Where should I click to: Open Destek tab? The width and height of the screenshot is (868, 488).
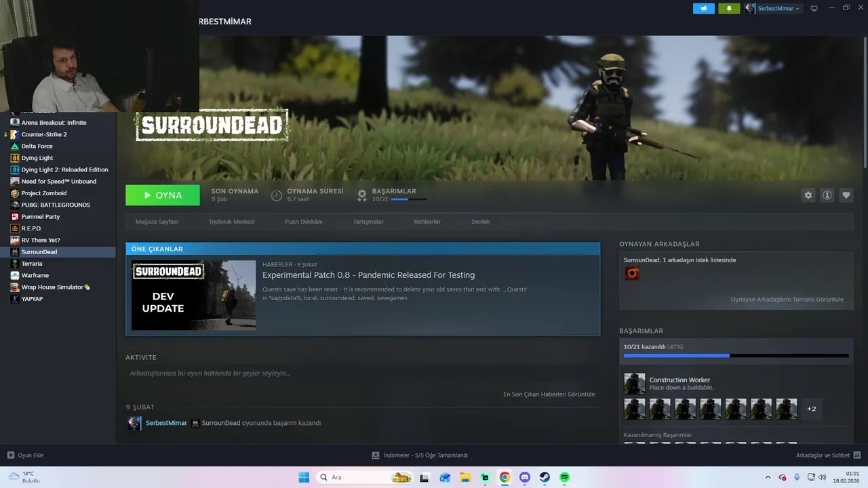point(480,222)
